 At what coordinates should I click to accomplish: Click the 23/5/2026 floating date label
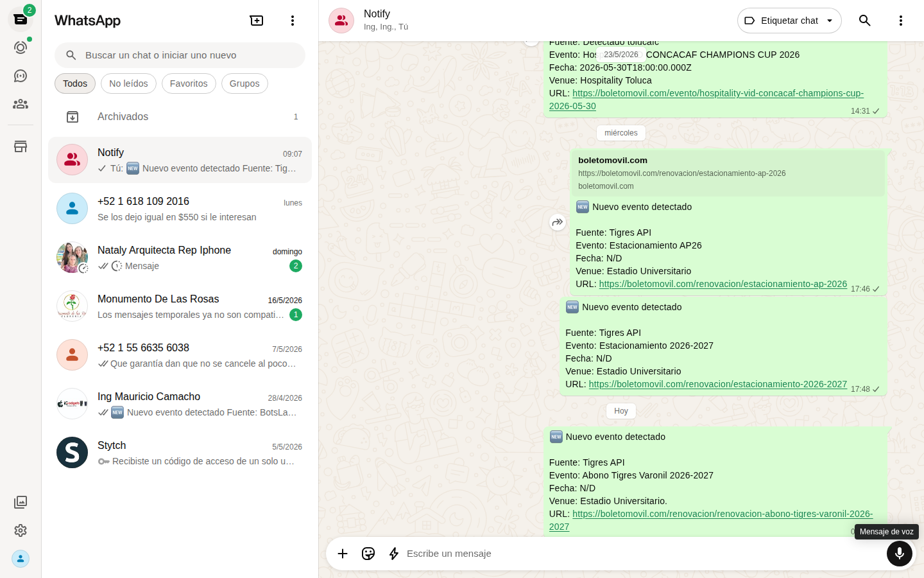621,55
